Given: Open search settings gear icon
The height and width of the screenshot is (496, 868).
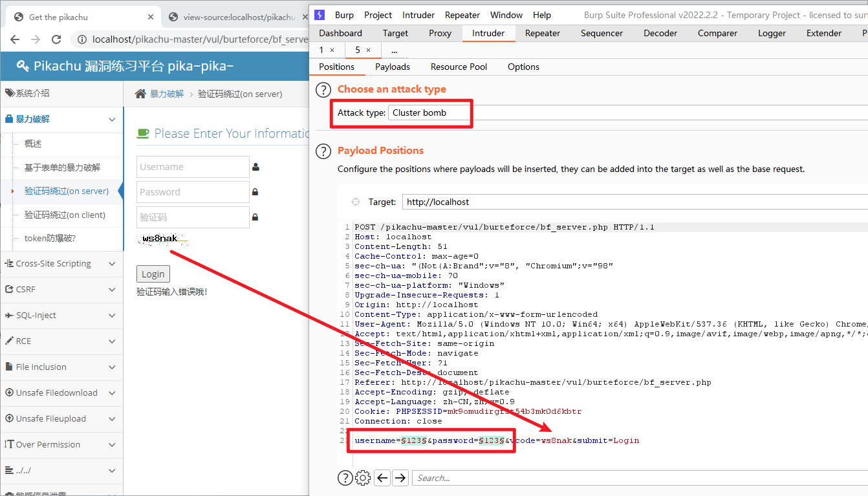Looking at the screenshot, I should coord(363,478).
